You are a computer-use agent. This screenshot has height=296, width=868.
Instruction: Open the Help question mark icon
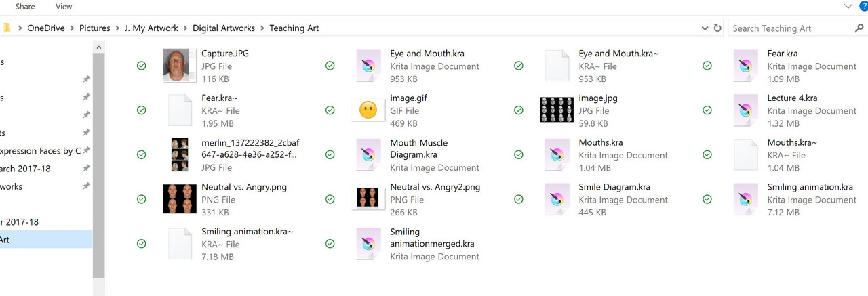[x=863, y=6]
